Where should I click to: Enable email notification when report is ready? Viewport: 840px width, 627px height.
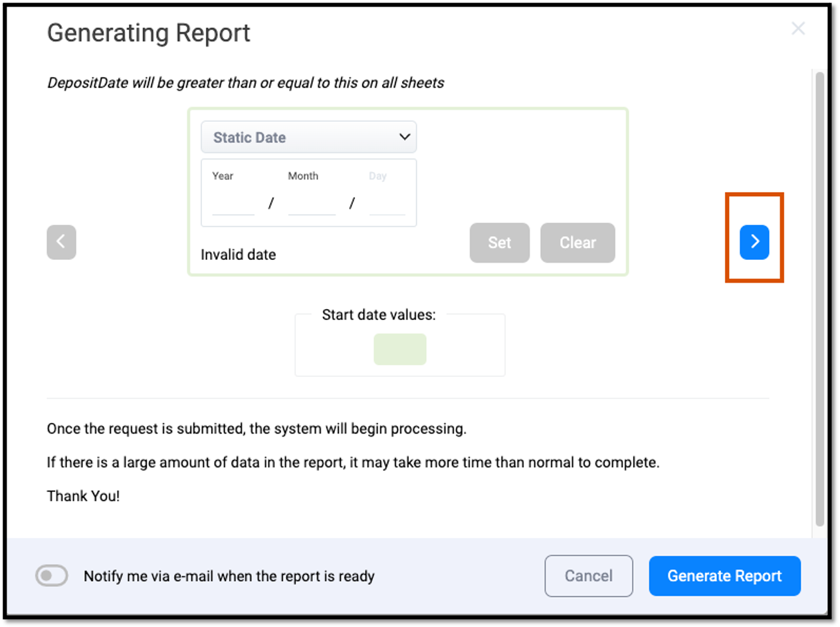point(52,576)
